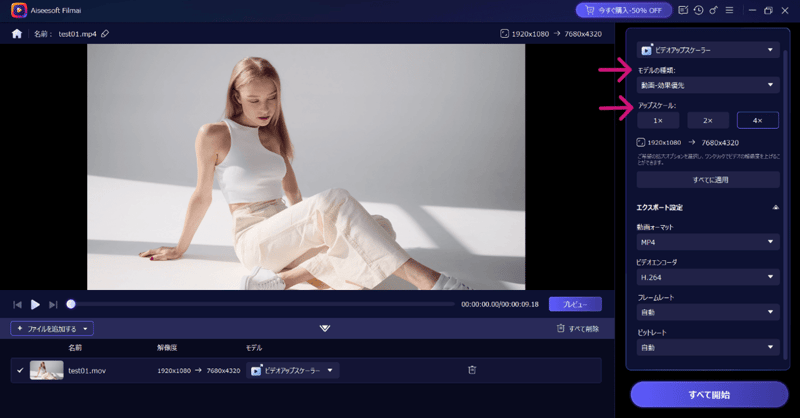Collapse the file list with double-chevron icon

click(324, 328)
